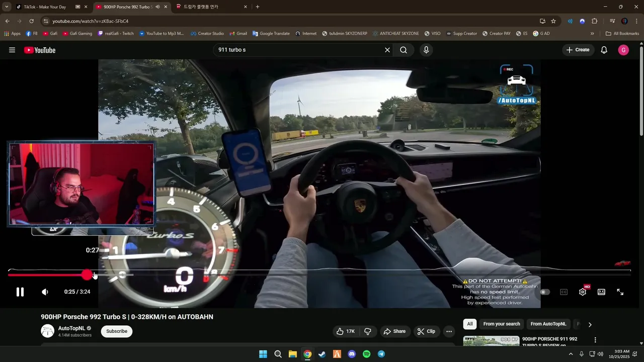Viewport: 644px width, 362px height.
Task: Run search with magnifier button
Action: 404,50
